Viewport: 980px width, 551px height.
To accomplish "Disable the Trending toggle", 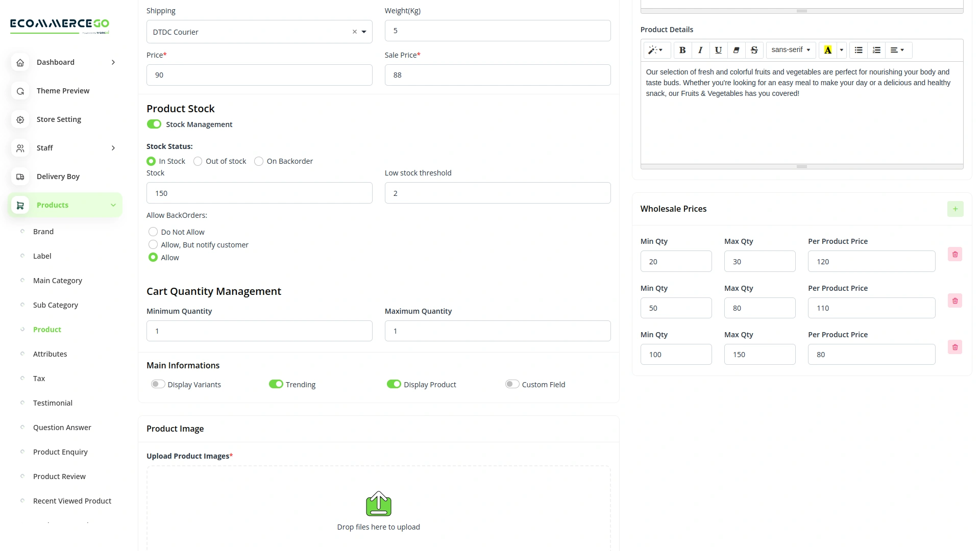I will point(277,384).
